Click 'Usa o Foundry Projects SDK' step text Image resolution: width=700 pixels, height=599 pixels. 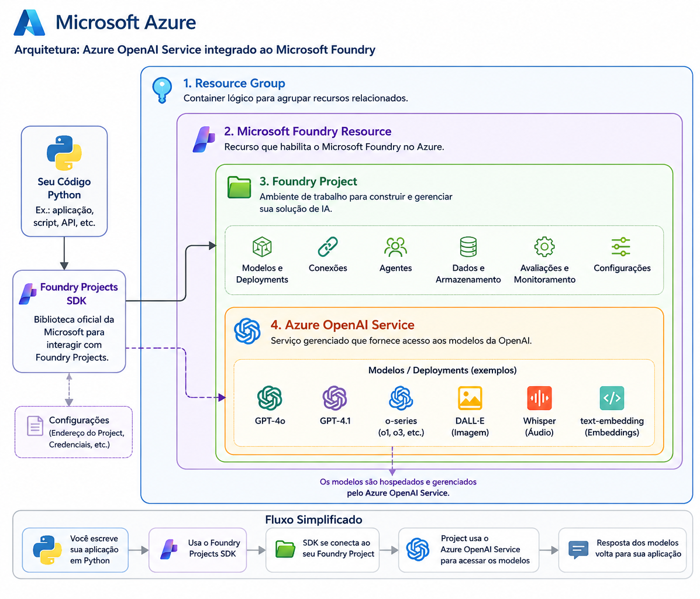point(213,548)
